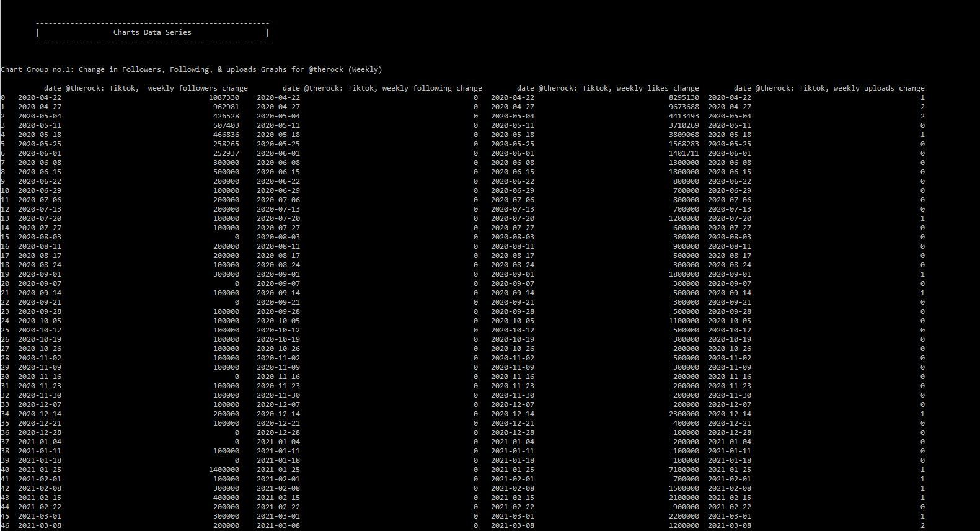Select likes value 3809068
Viewport: 980px width, 531px height.
click(684, 135)
